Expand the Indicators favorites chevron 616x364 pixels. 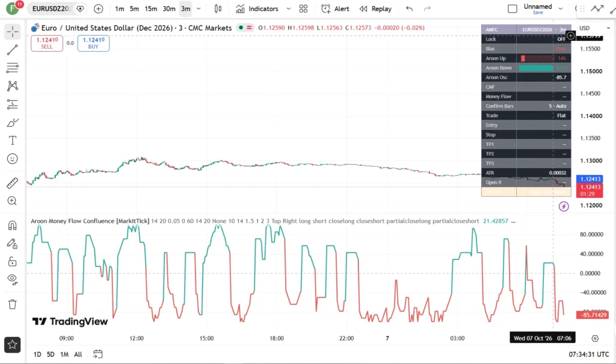click(x=288, y=8)
